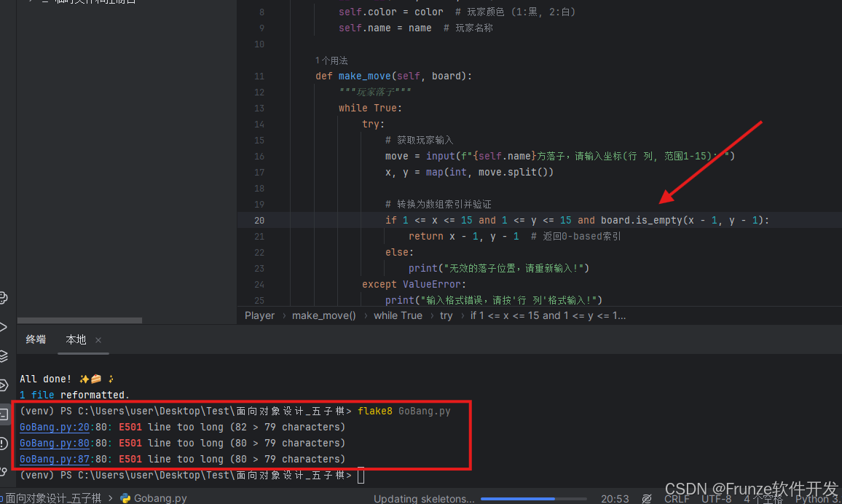
Task: Click Player in the editor breadcrumb
Action: (x=259, y=315)
